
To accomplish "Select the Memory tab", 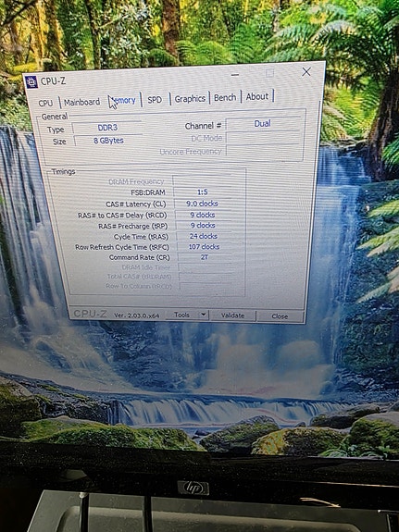I will coord(124,100).
